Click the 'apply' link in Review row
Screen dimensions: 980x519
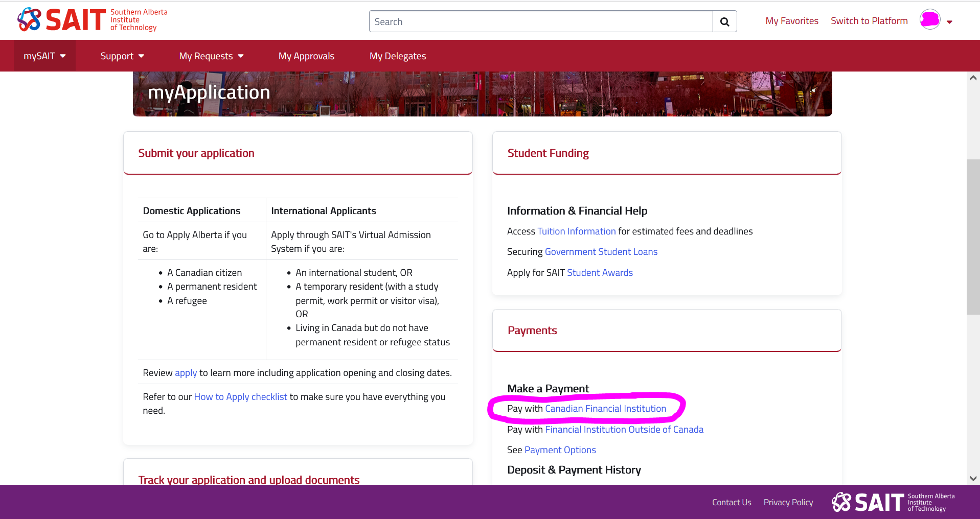[x=186, y=373]
